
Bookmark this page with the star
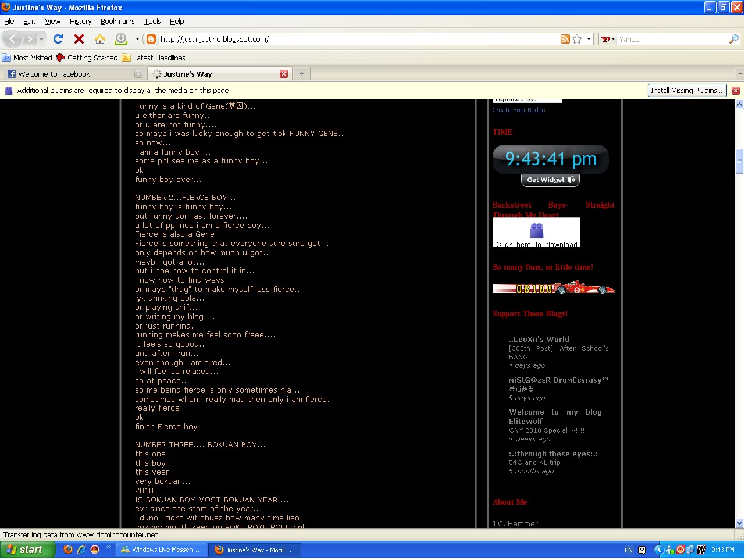click(577, 39)
